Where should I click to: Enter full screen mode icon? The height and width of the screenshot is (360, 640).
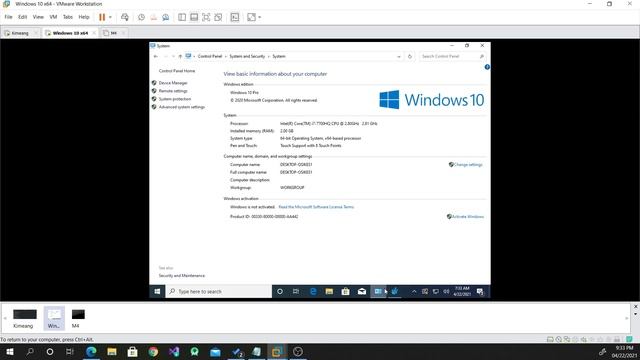206,17
